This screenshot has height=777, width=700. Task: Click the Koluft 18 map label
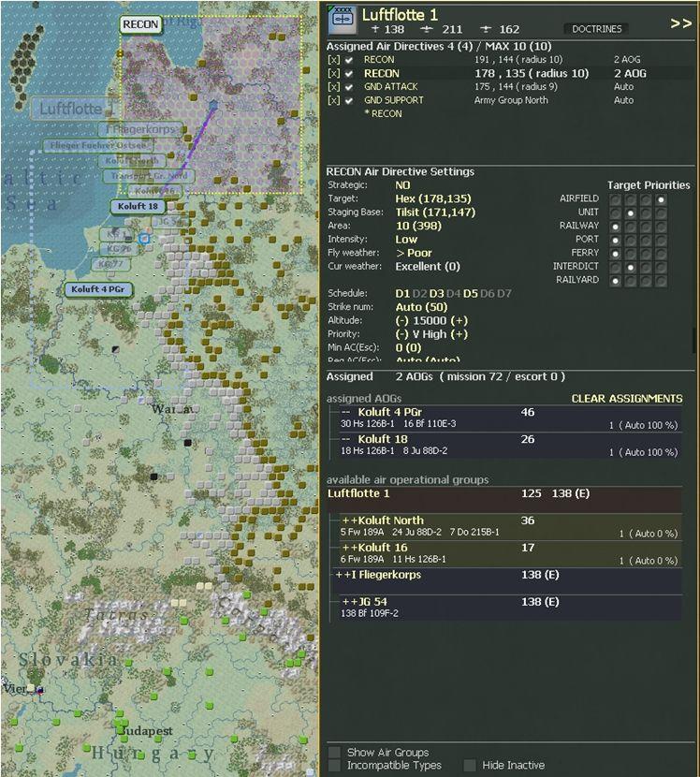[x=138, y=206]
